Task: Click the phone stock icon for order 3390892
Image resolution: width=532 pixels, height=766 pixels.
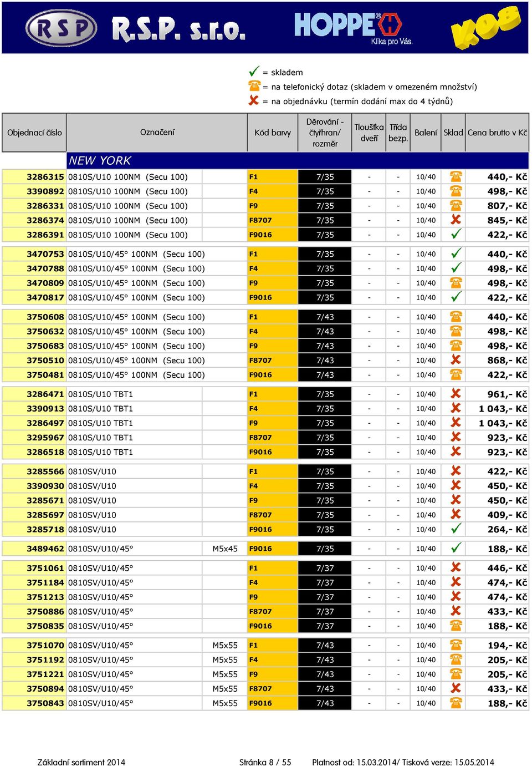Action: (x=456, y=191)
